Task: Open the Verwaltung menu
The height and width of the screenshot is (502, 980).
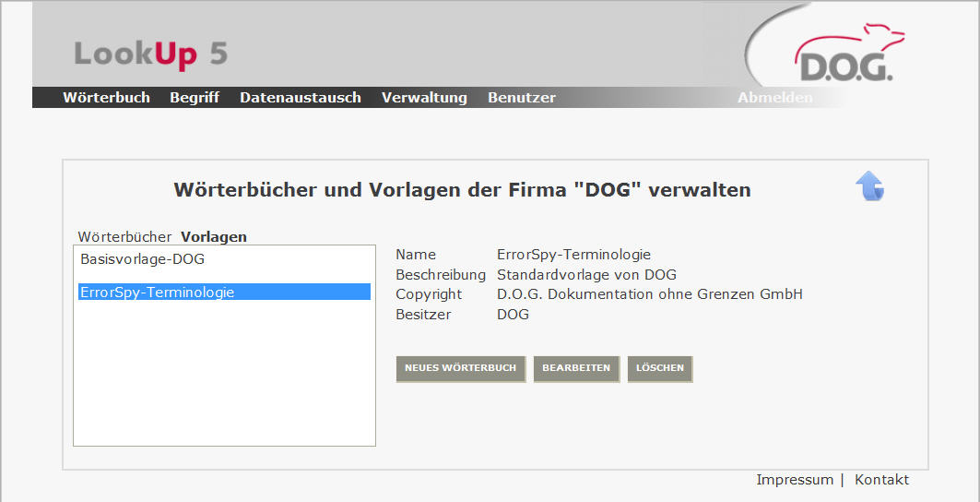Action: [x=424, y=98]
